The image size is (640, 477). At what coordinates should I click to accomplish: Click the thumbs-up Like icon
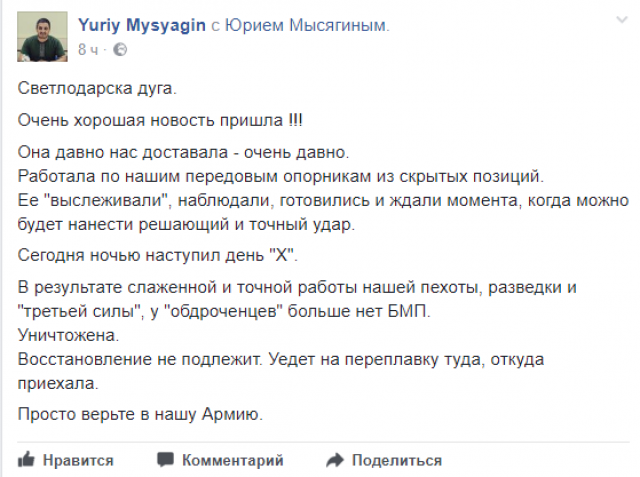(x=26, y=460)
